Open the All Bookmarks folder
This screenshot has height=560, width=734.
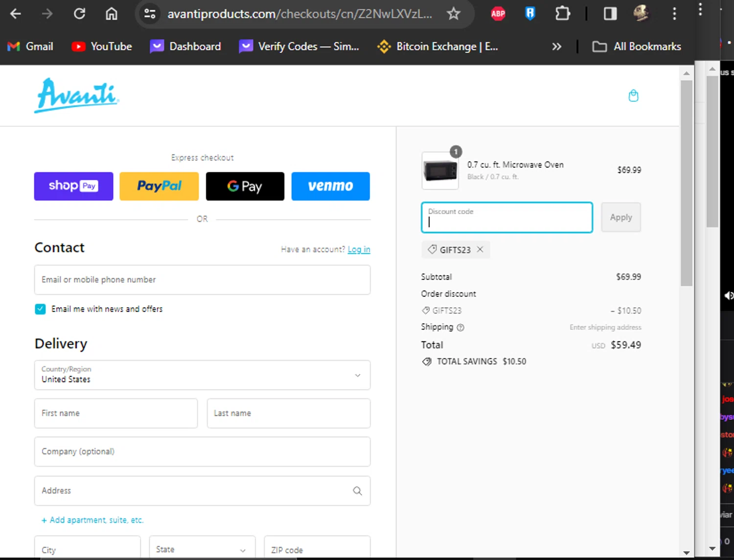637,46
